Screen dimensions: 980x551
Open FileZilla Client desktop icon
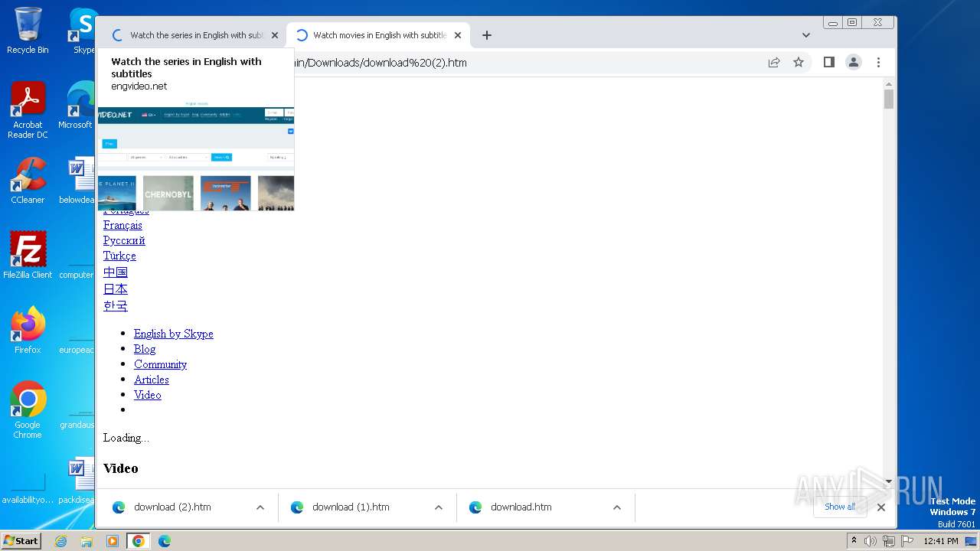point(28,256)
